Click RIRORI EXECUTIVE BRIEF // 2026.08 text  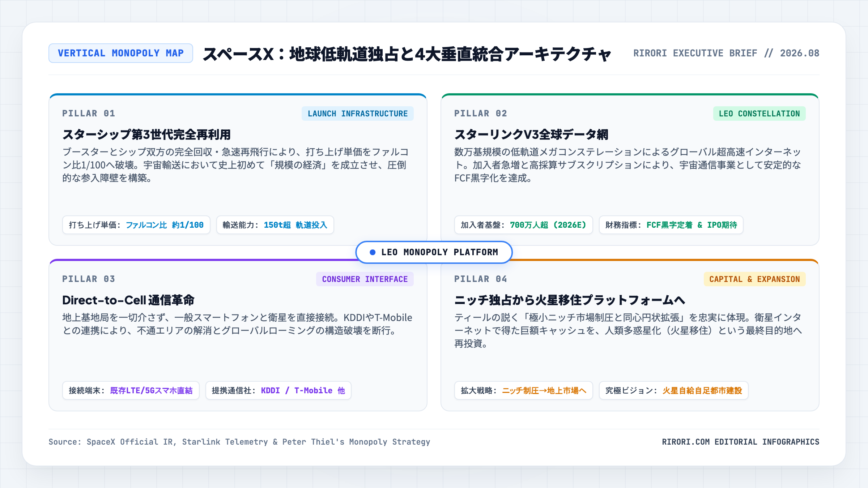click(x=726, y=53)
